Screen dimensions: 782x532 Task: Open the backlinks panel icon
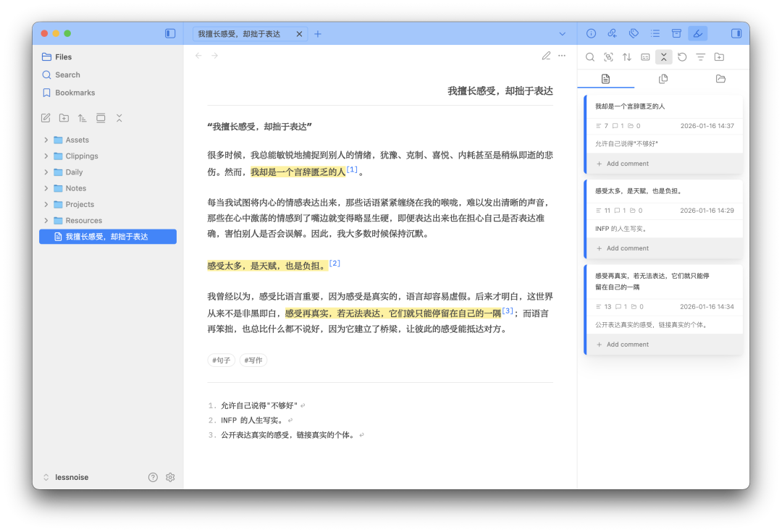[x=613, y=33]
